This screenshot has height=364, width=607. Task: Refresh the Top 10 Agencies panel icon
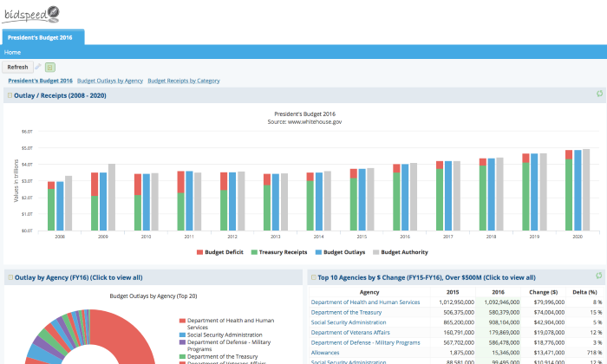(599, 276)
